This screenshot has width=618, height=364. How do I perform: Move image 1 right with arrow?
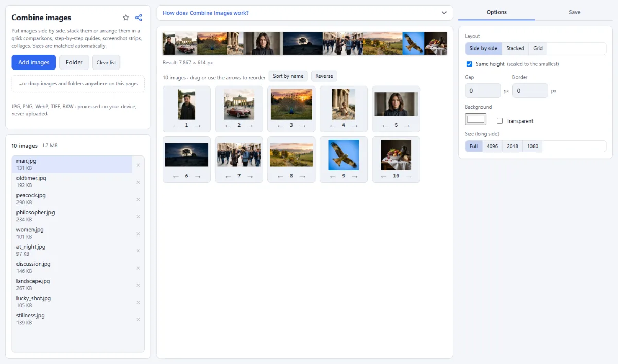pos(198,126)
